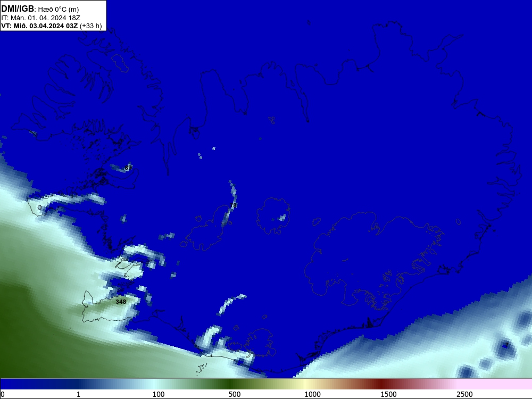Screen dimensions: 532x399
Task: Click the color scale label 500
Action: coord(235,394)
